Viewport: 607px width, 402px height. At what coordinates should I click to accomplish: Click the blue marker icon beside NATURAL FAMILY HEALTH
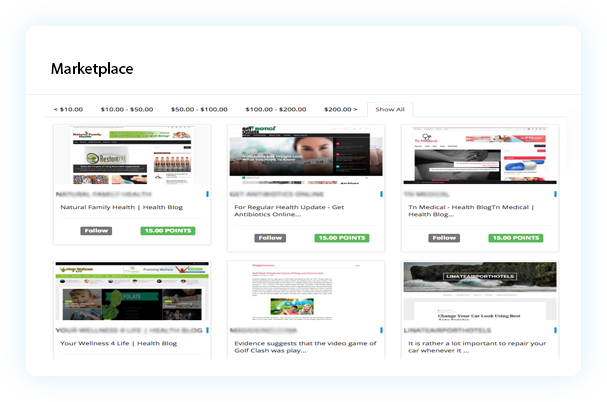(207, 194)
